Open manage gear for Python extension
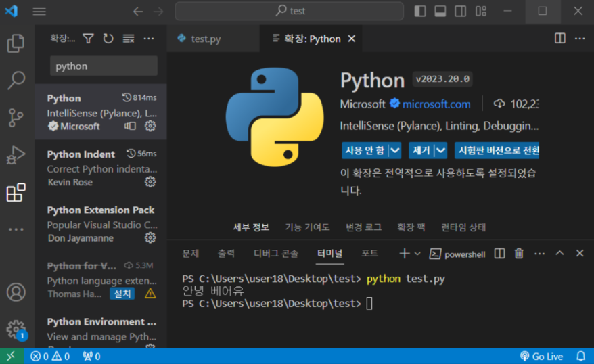Screen dimensions: 594x364 [x=150, y=126]
